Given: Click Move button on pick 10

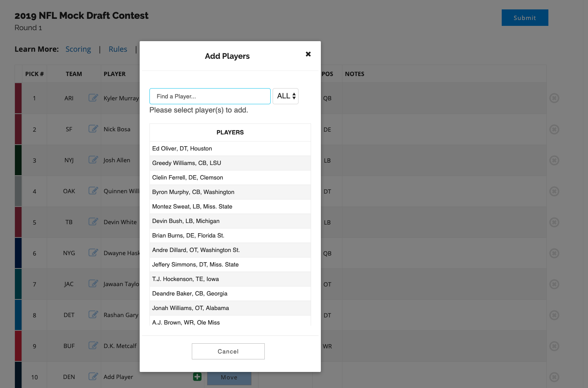Looking at the screenshot, I should pyautogui.click(x=229, y=377).
